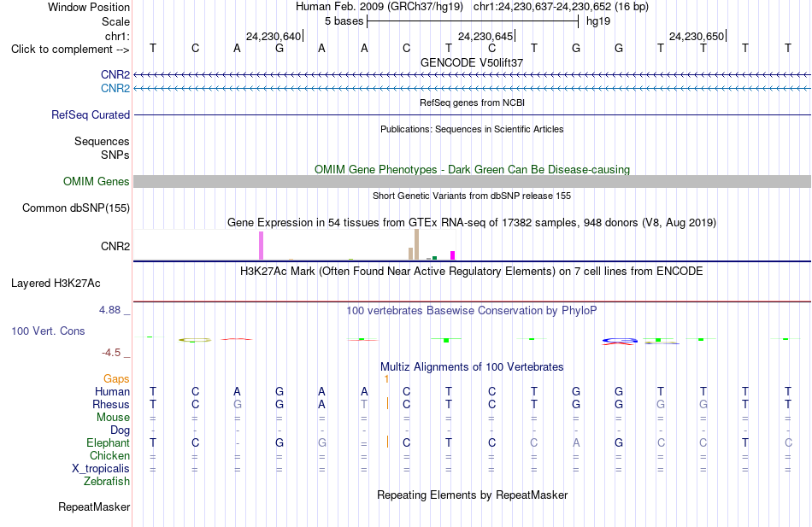Click the GENCODE V50lift37 track title

[471, 62]
